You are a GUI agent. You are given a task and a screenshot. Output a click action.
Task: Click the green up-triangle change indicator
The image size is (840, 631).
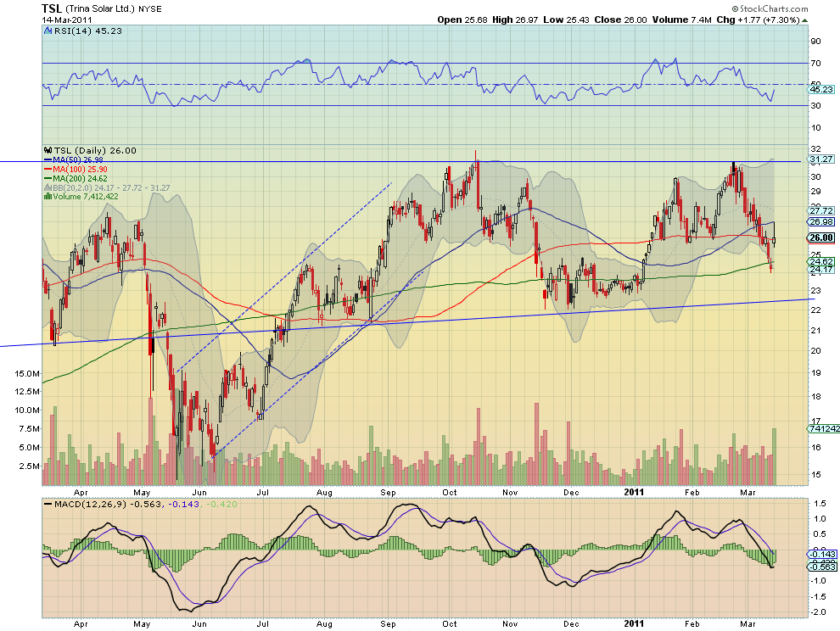coord(805,20)
